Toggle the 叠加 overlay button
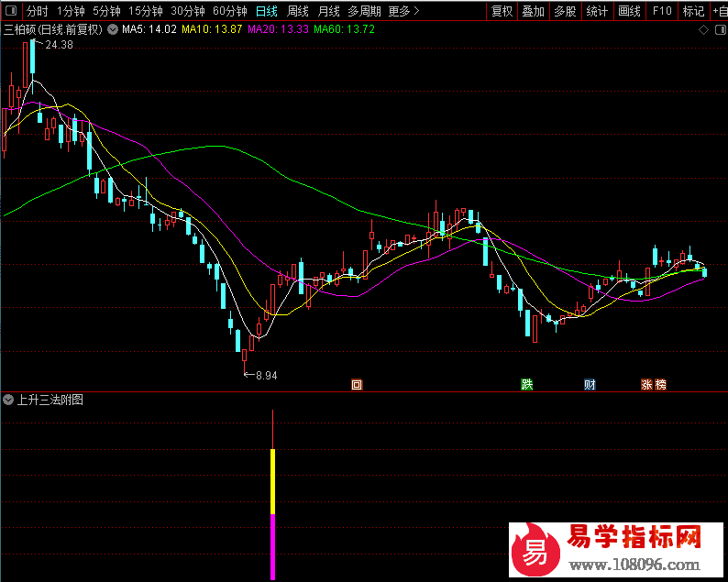 click(533, 12)
